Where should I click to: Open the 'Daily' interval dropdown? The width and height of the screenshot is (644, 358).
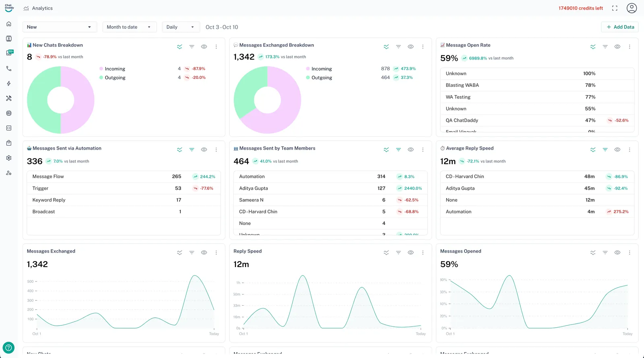pos(181,27)
